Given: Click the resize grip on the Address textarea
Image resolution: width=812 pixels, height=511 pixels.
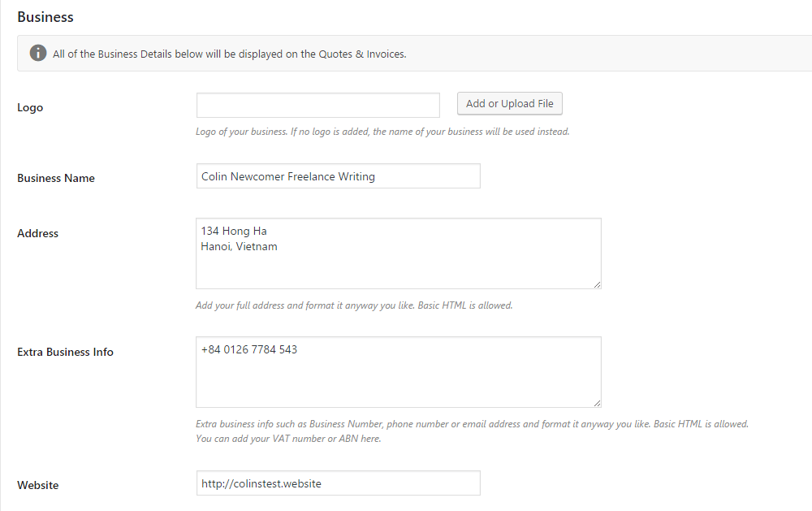Looking at the screenshot, I should pos(598,285).
